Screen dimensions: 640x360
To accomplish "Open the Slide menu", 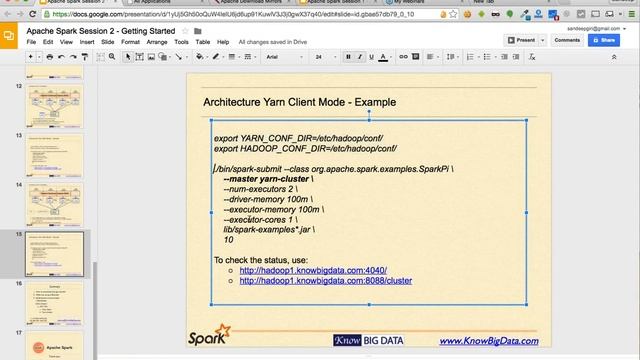I will pos(108,42).
